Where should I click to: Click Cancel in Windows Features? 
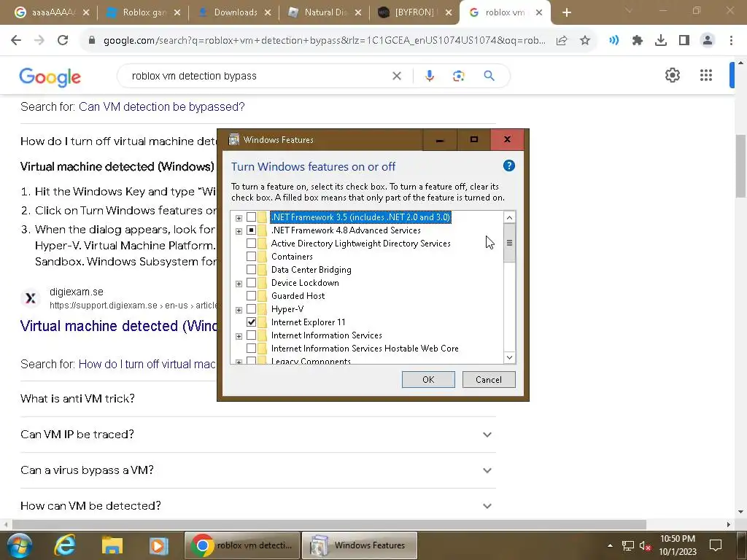[x=489, y=379]
